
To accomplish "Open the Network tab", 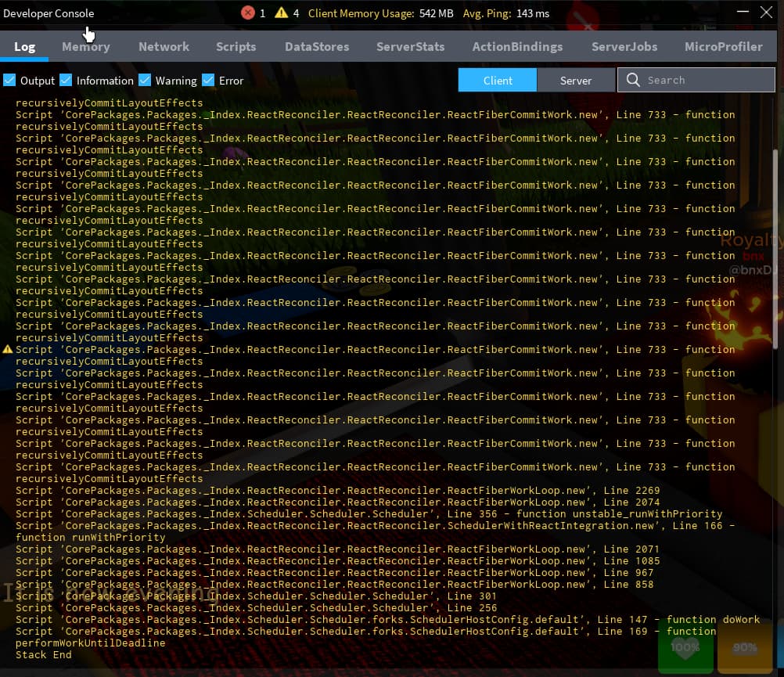I will click(164, 46).
